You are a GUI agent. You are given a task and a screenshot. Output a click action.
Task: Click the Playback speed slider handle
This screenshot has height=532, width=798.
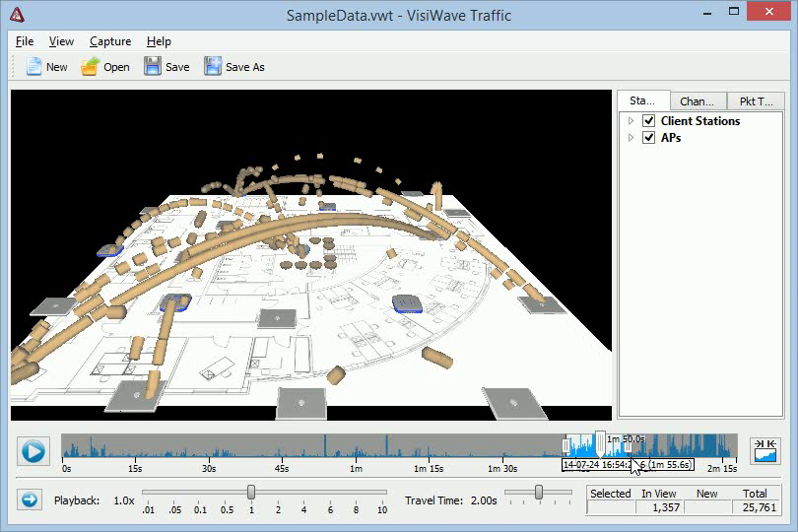click(x=251, y=492)
